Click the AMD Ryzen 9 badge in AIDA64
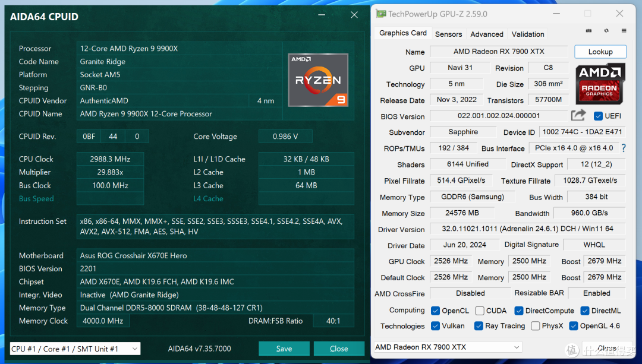Image resolution: width=642 pixels, height=364 pixels. click(318, 79)
